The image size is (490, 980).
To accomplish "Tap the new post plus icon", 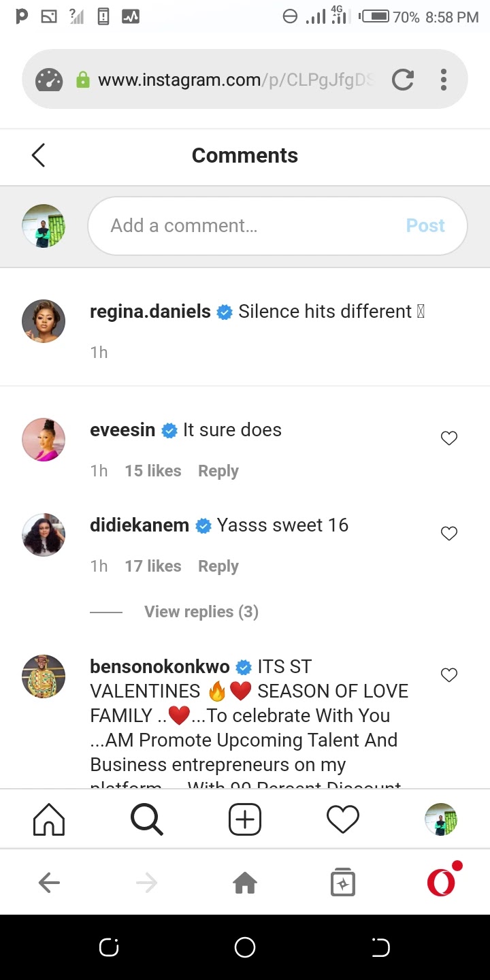I will [x=245, y=819].
